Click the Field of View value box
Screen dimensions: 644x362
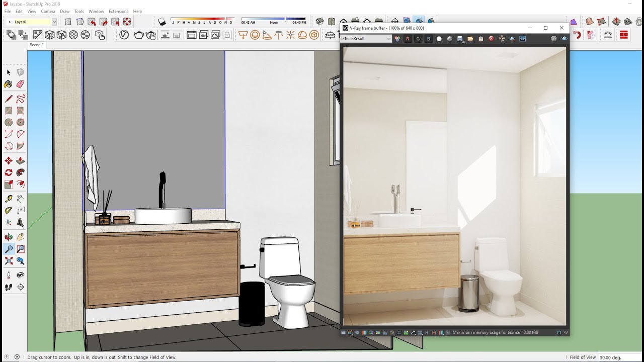tap(620, 357)
